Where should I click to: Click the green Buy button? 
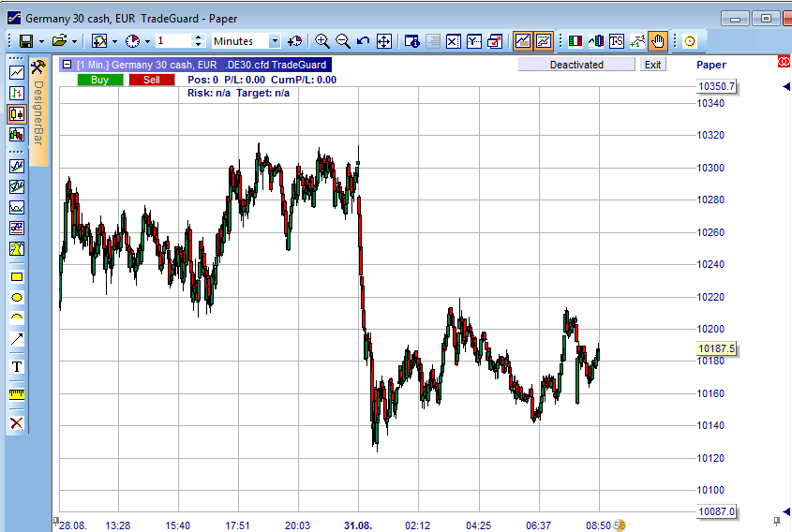(100, 80)
